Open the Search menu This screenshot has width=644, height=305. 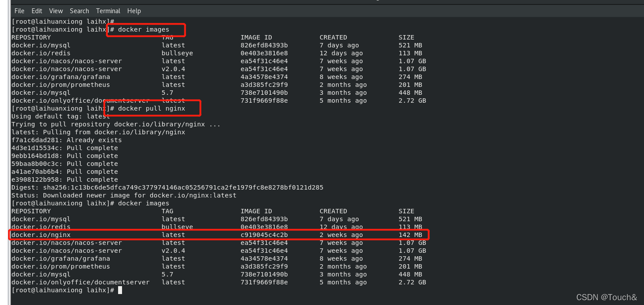coord(79,11)
